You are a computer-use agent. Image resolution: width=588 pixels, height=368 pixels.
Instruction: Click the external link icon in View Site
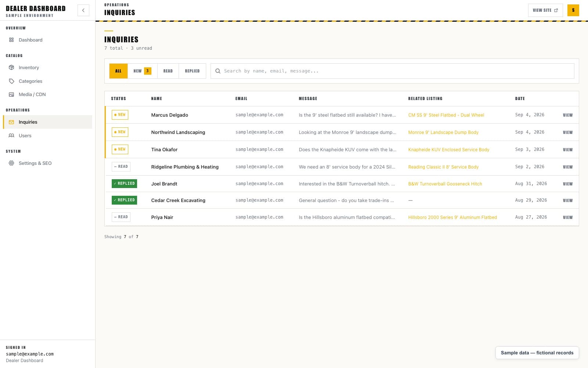[x=556, y=10]
